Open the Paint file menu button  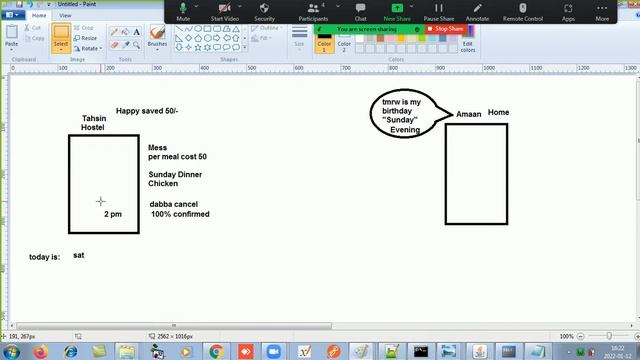(13, 15)
